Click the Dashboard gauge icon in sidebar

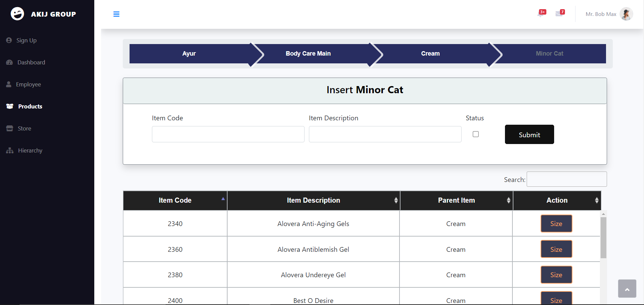click(9, 62)
